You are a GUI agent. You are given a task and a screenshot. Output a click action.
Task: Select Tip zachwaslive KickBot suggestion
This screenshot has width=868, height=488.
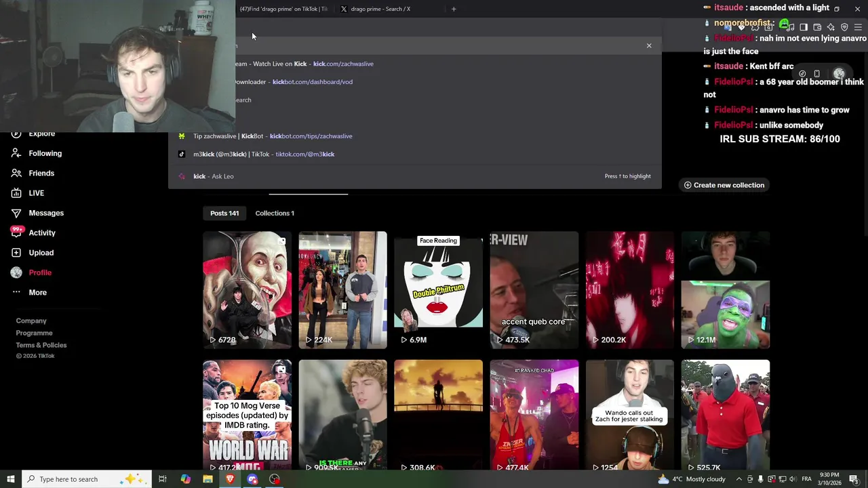415,136
